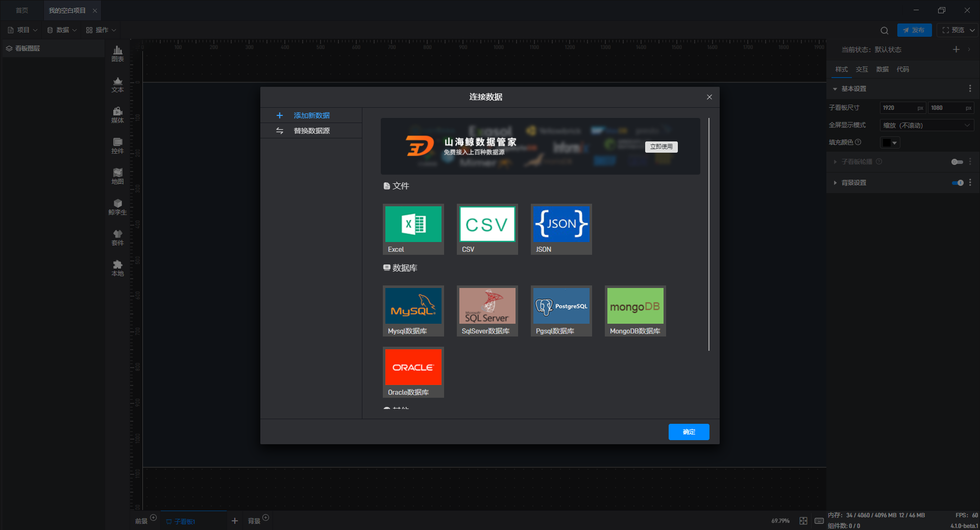Screen dimensions: 980x530
Task: Choose the JSON file data source
Action: tap(561, 229)
